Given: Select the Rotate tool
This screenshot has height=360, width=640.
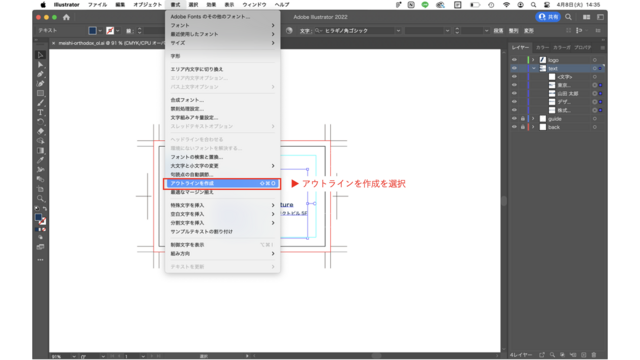Looking at the screenshot, I should (x=40, y=122).
